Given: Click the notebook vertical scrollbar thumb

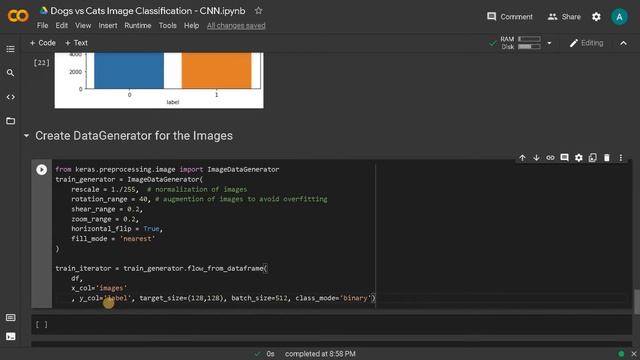Looking at the screenshot, I should pyautogui.click(x=637, y=302).
